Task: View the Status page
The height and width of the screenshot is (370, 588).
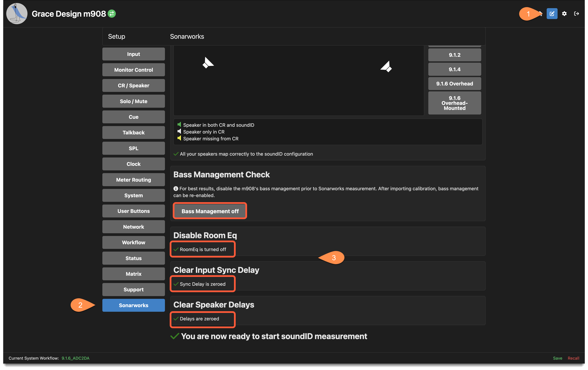Action: (x=134, y=258)
